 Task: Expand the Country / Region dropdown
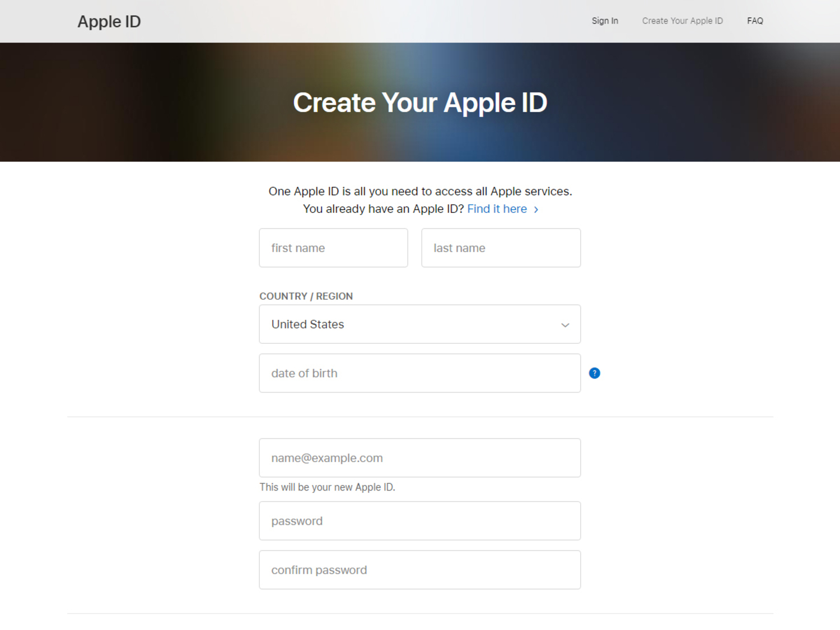(420, 324)
